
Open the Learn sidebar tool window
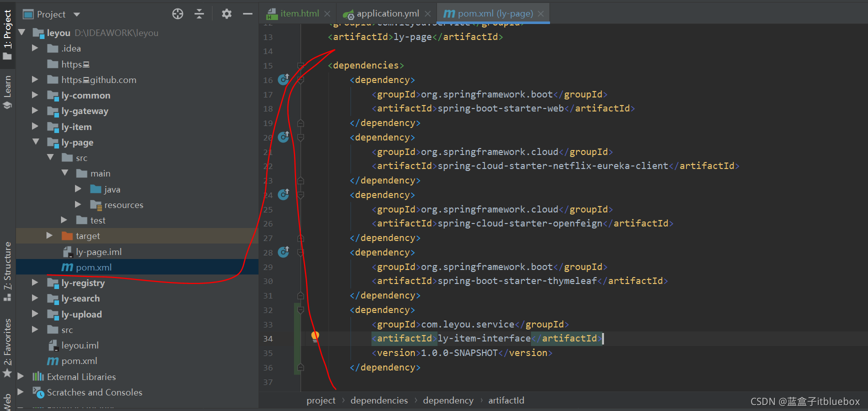click(7, 92)
